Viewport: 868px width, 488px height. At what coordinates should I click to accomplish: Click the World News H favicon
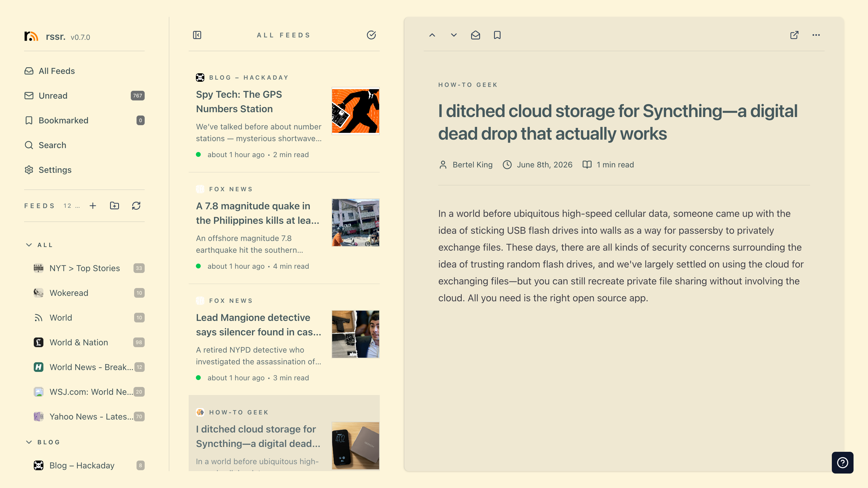[x=38, y=367]
